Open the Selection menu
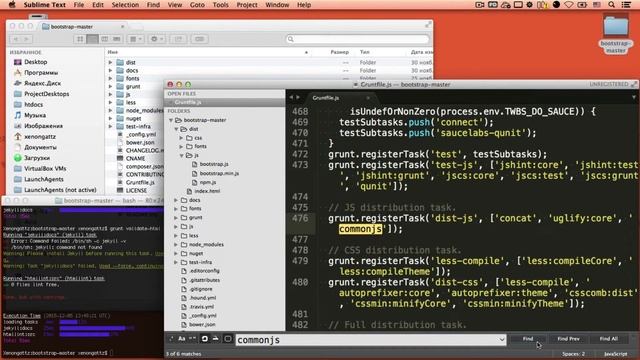The image size is (640, 360). (125, 5)
